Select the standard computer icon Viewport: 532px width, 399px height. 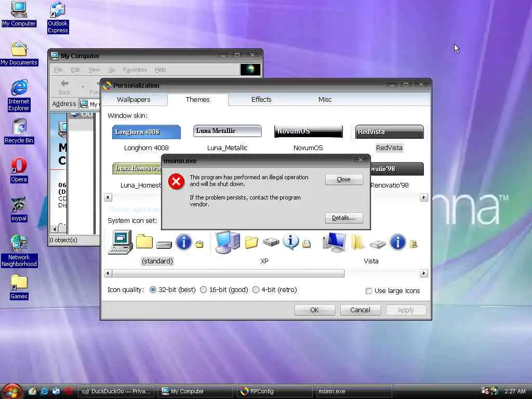[x=121, y=242]
